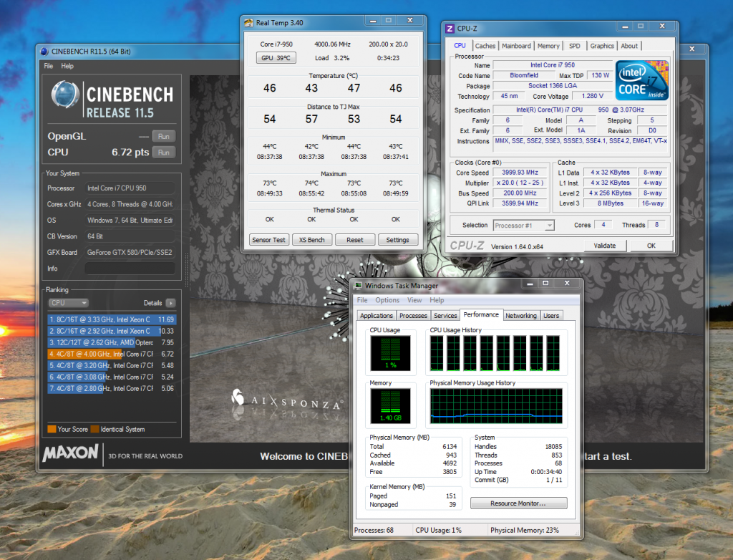Select the 4C/8T @ 2.80 GHz ranking row
The height and width of the screenshot is (560, 733).
112,388
